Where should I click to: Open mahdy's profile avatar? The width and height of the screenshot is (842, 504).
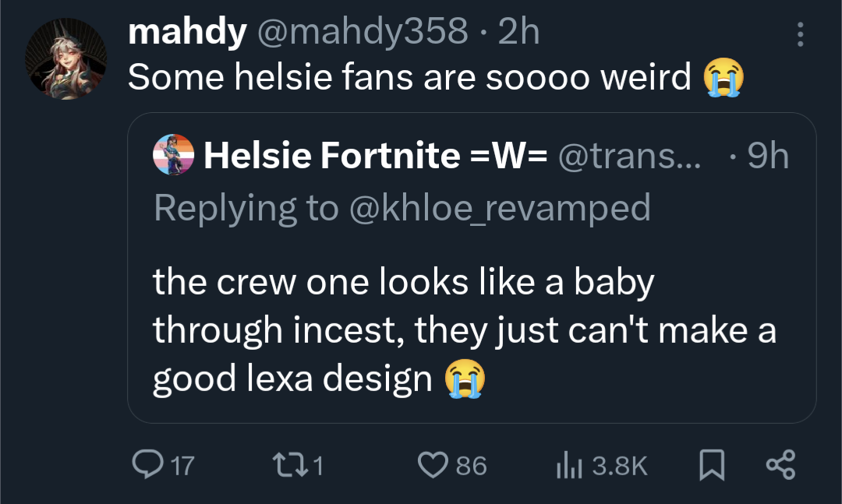click(x=65, y=58)
